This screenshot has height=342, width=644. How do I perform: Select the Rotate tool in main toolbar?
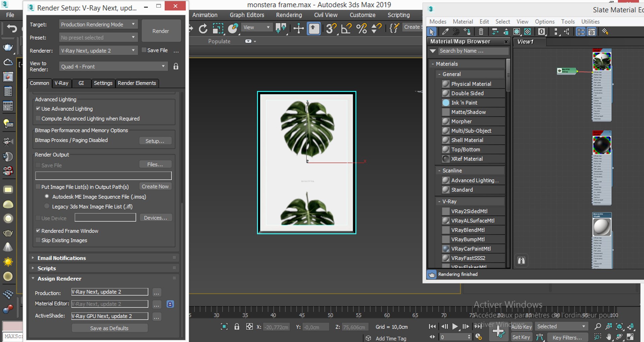click(x=203, y=29)
